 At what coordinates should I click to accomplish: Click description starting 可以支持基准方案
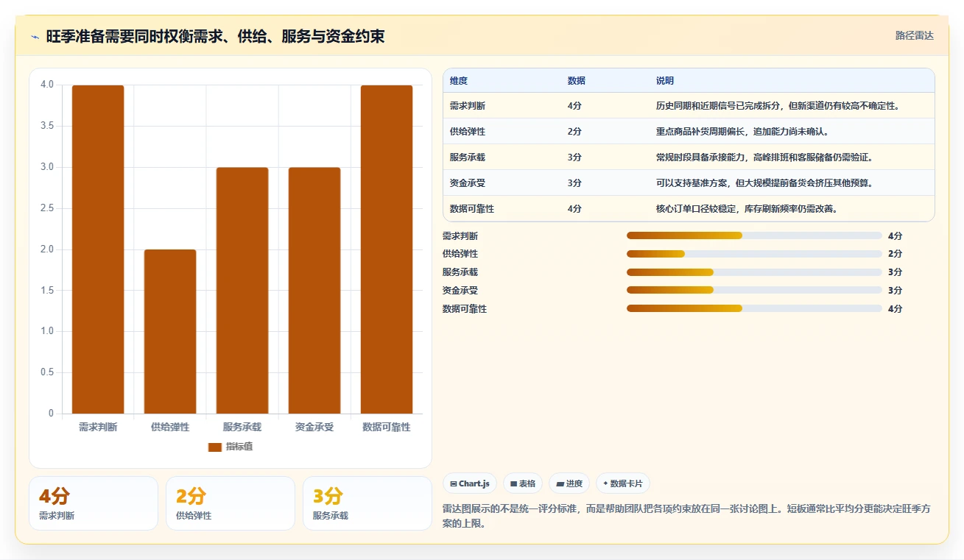coord(764,183)
